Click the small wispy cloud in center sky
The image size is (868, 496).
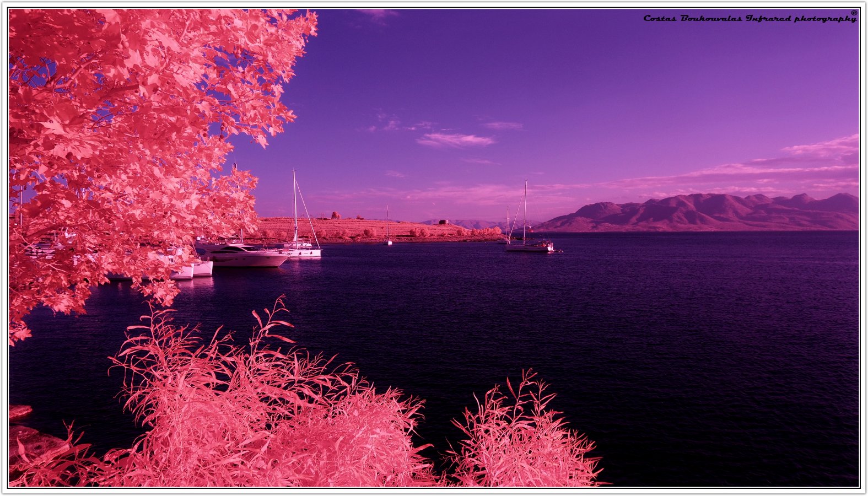(x=455, y=140)
